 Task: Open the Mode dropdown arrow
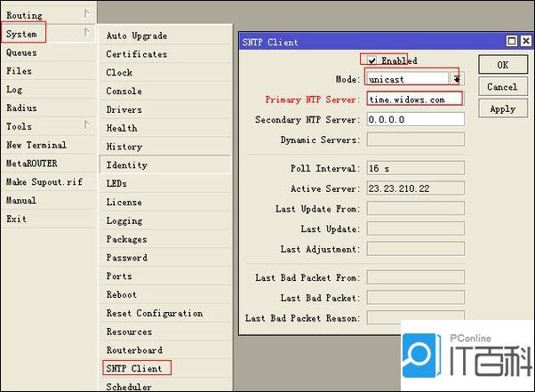pyautogui.click(x=457, y=79)
